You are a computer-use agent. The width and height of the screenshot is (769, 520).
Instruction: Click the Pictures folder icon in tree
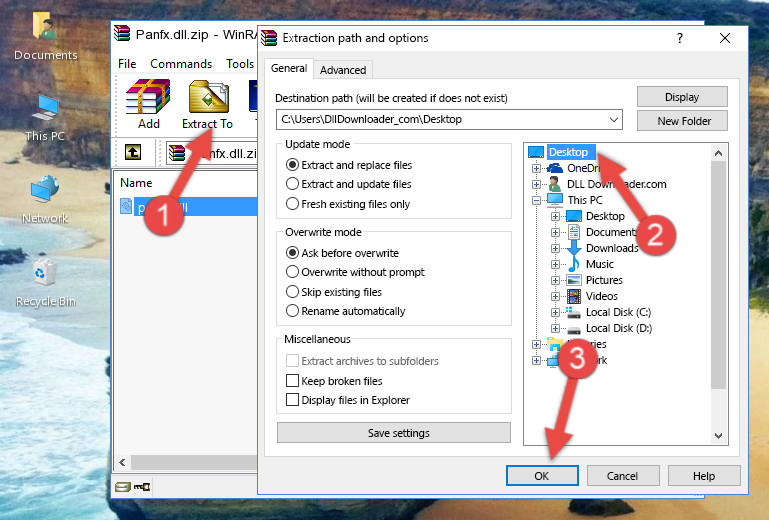click(x=574, y=280)
